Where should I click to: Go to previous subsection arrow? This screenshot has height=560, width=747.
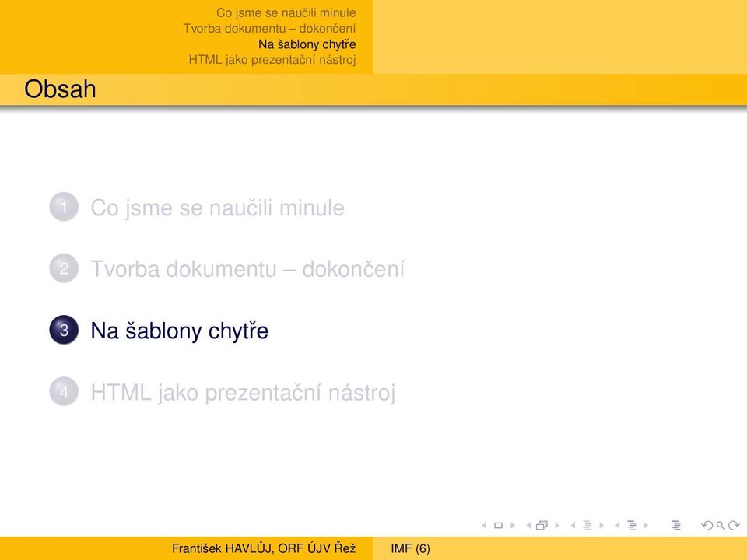[573, 526]
